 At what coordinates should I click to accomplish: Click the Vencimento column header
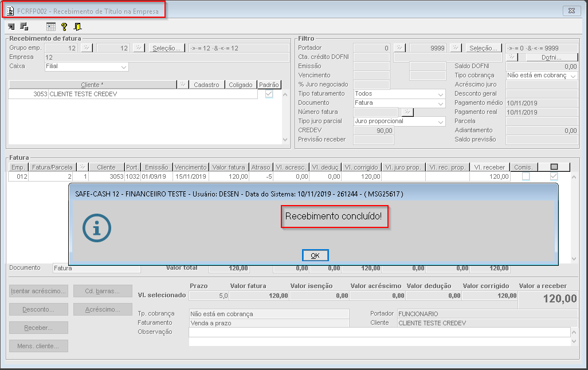pyautogui.click(x=190, y=167)
